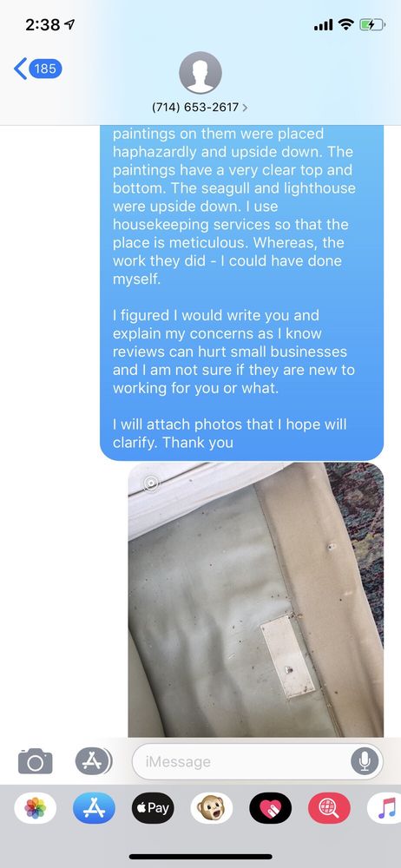
Task: Tap the battery charging indicator
Action: click(371, 24)
